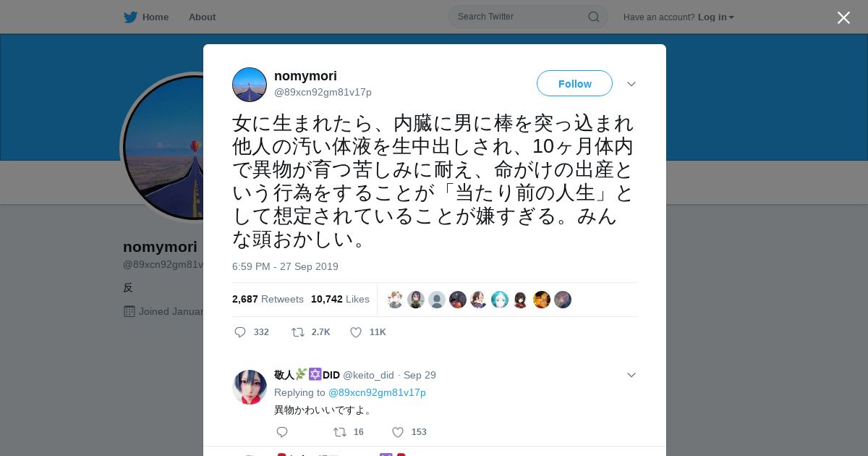868x456 pixels.
Task: Close the tweet overlay with X
Action: point(843,17)
